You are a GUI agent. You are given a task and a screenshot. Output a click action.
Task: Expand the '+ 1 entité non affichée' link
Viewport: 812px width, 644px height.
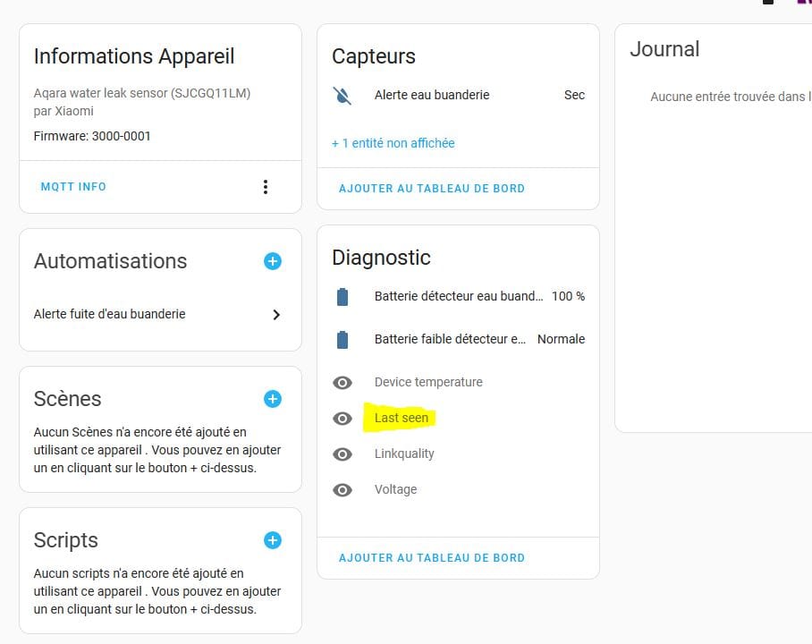[x=393, y=143]
